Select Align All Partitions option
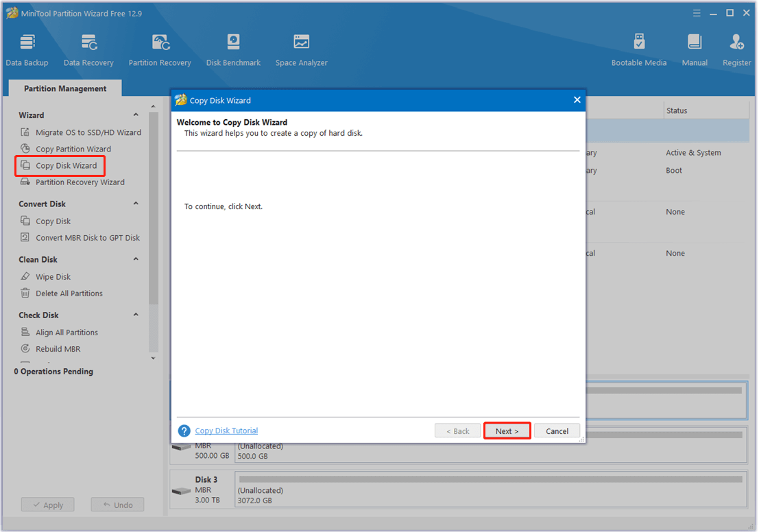This screenshot has width=759, height=532. click(67, 332)
